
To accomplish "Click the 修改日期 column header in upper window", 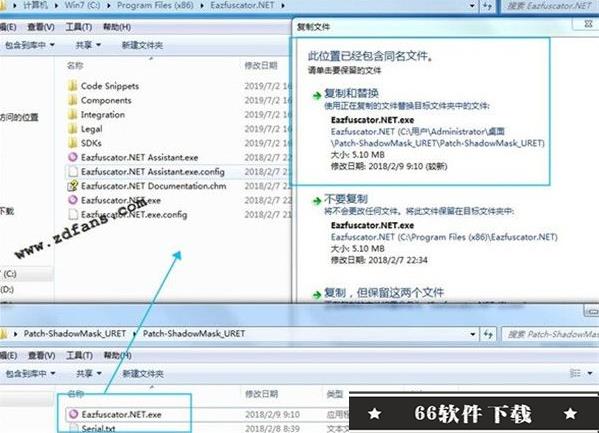I will point(261,66).
